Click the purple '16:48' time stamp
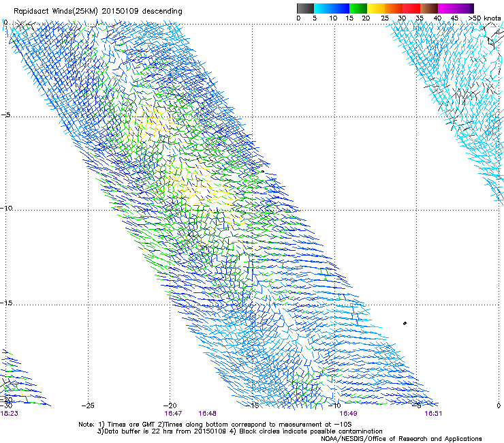This screenshot has height=443, width=504. pos(207,414)
